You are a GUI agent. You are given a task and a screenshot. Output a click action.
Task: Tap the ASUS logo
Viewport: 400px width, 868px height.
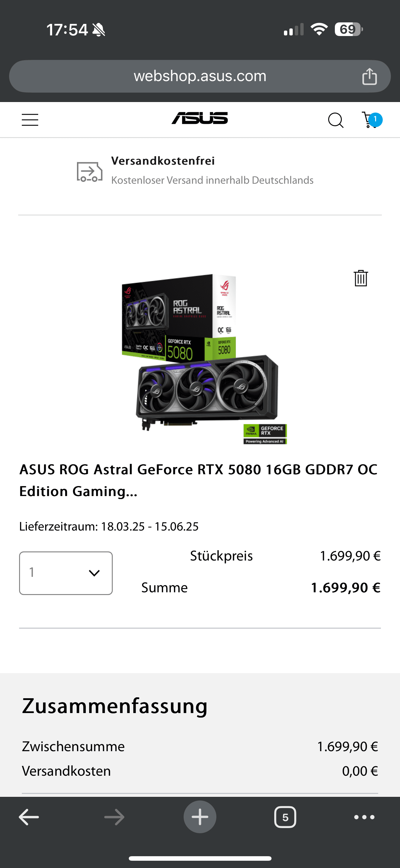pyautogui.click(x=200, y=118)
